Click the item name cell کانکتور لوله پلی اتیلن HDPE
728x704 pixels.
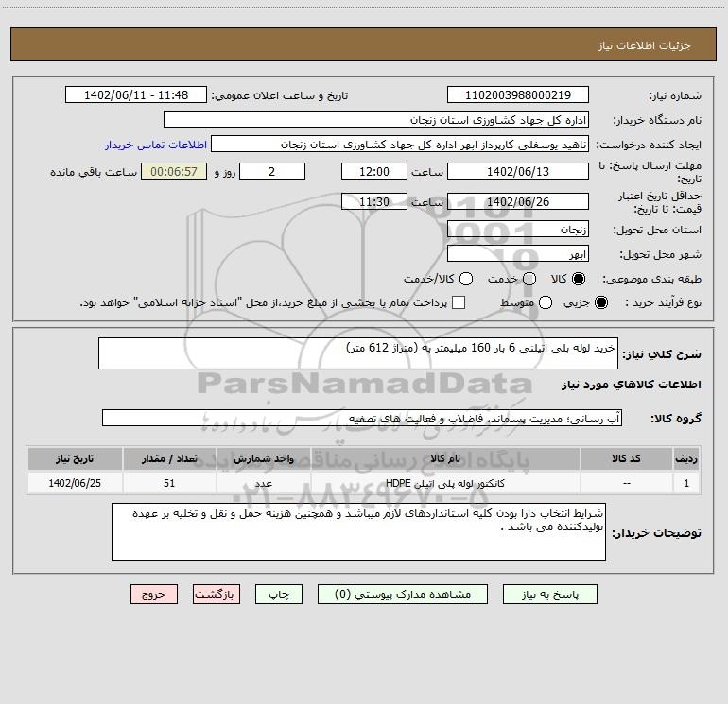(x=445, y=483)
